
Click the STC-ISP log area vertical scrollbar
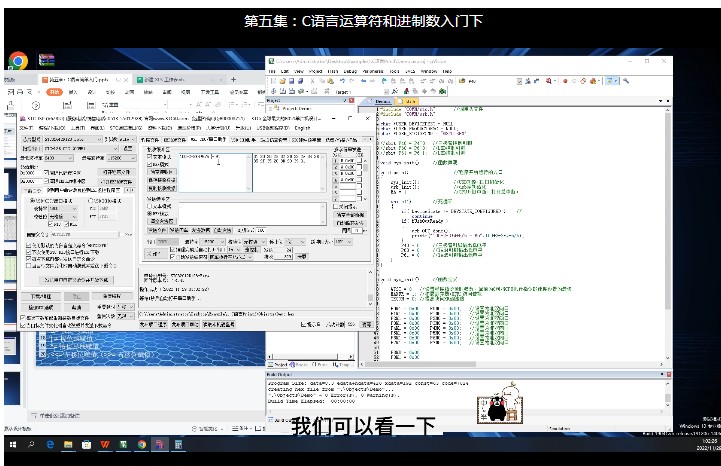click(x=370, y=288)
